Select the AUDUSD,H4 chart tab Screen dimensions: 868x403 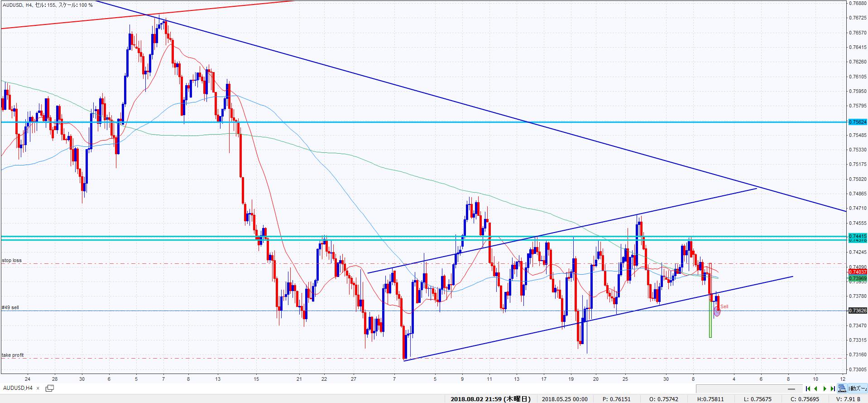pyautogui.click(x=18, y=388)
